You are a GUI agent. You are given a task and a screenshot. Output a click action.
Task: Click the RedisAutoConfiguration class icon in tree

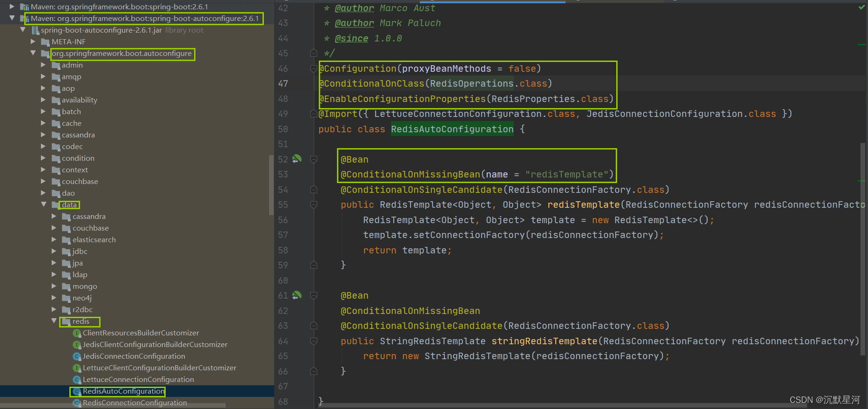(77, 392)
